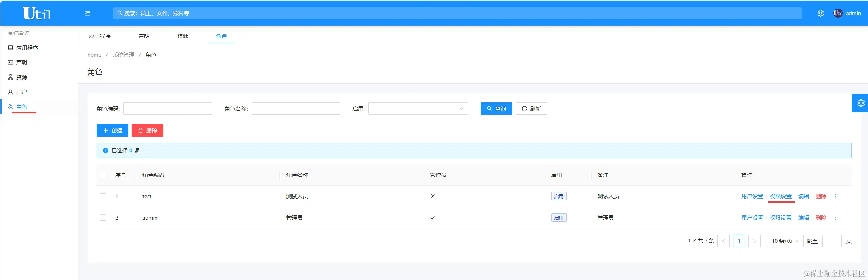Click the 系统管理 breadcrumb
This screenshot has width=868, height=280.
pyautogui.click(x=123, y=55)
